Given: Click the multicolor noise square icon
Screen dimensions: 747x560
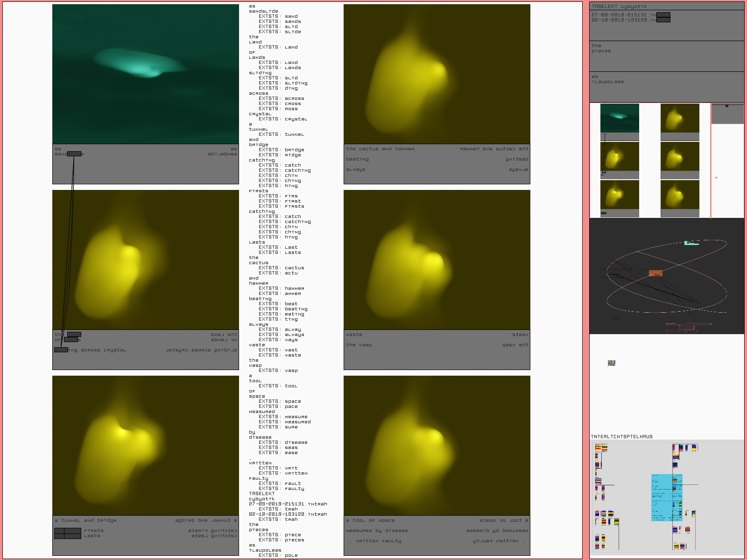Looking at the screenshot, I should [611, 363].
